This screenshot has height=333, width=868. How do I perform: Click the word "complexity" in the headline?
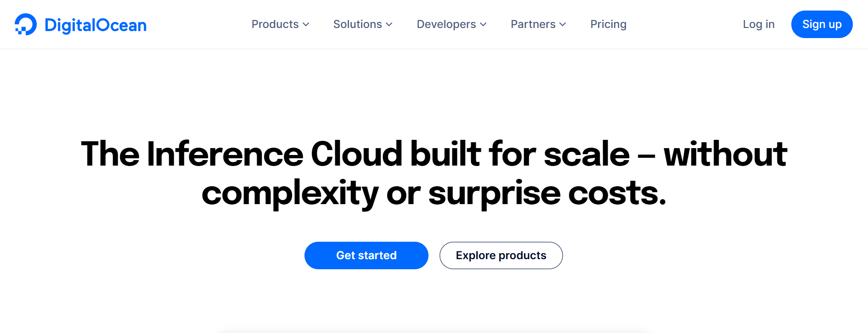click(x=290, y=194)
